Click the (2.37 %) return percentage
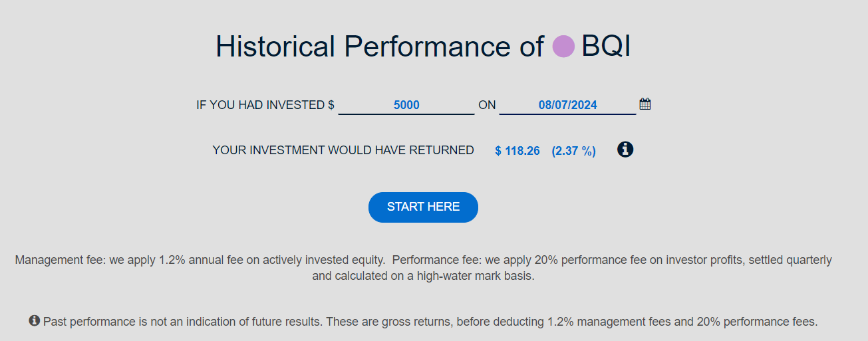Viewport: 868px width, 341px height. pos(573,151)
